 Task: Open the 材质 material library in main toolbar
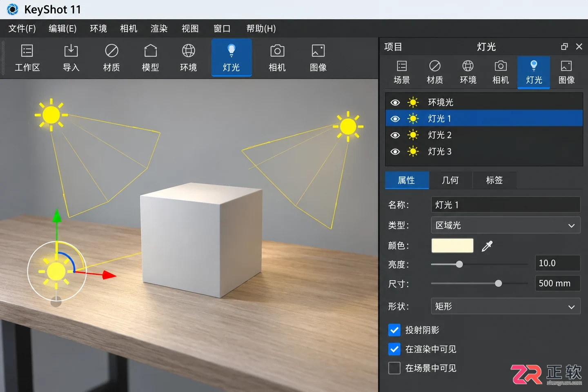pyautogui.click(x=111, y=58)
